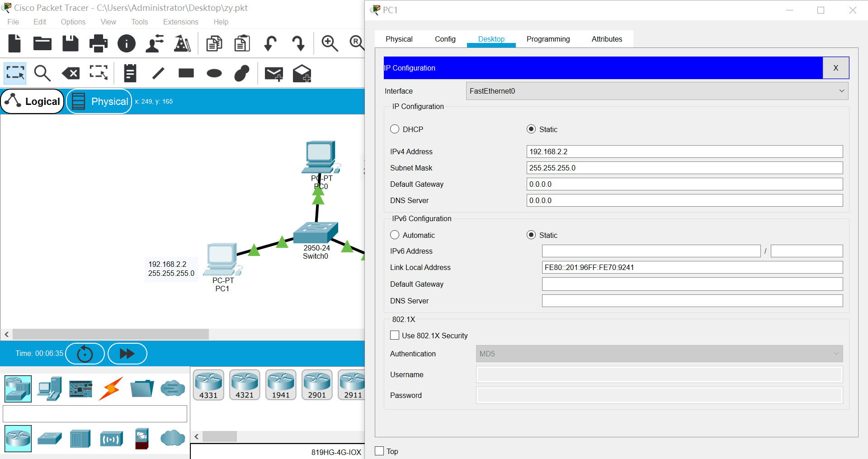Click the Print icon
Image resolution: width=868 pixels, height=459 pixels.
click(99, 43)
